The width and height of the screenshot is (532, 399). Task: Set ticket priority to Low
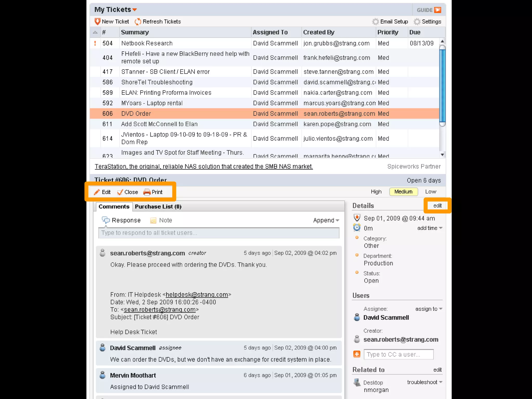click(x=430, y=192)
